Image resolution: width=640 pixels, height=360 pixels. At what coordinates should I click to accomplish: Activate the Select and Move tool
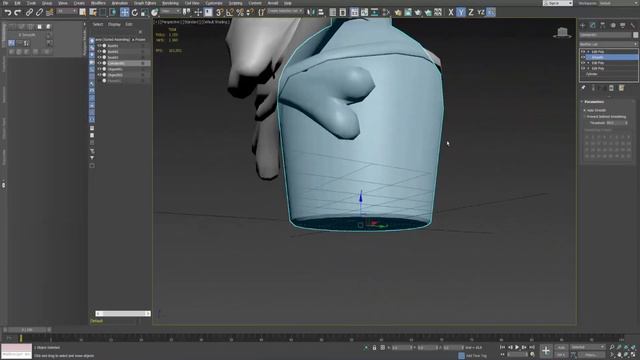[x=124, y=13]
